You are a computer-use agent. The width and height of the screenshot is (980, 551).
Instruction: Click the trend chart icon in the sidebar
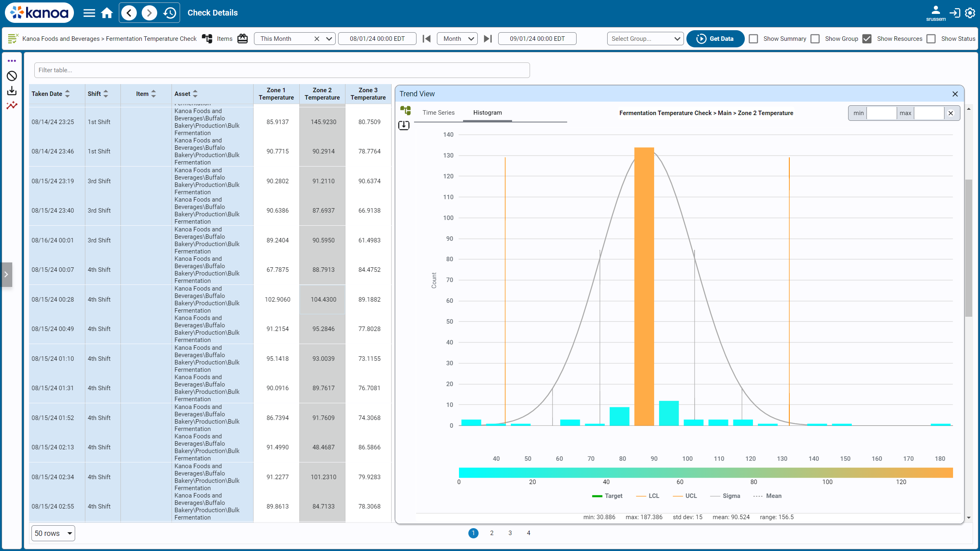12,105
